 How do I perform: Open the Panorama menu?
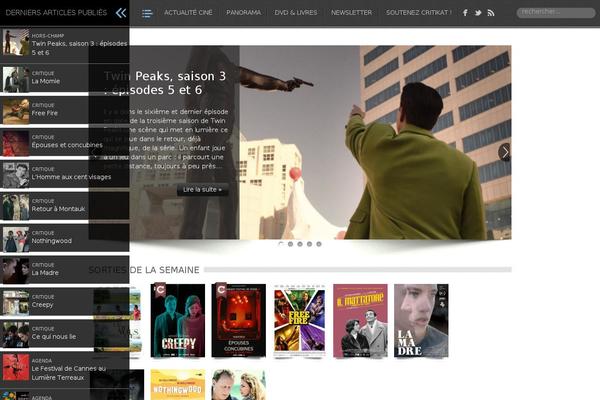tap(243, 13)
